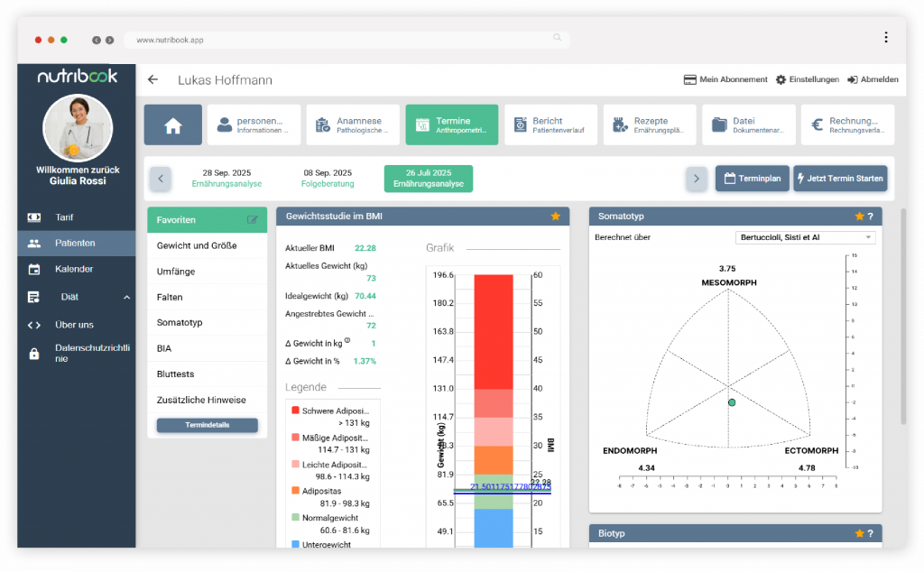The width and height of the screenshot is (924, 572).
Task: Go to previous appointments with left chevron
Action: click(x=160, y=179)
